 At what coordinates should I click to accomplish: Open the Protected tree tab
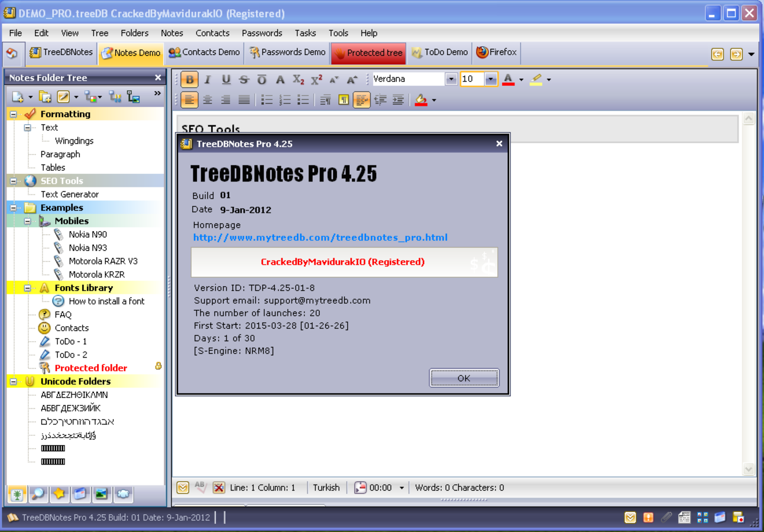pos(368,53)
